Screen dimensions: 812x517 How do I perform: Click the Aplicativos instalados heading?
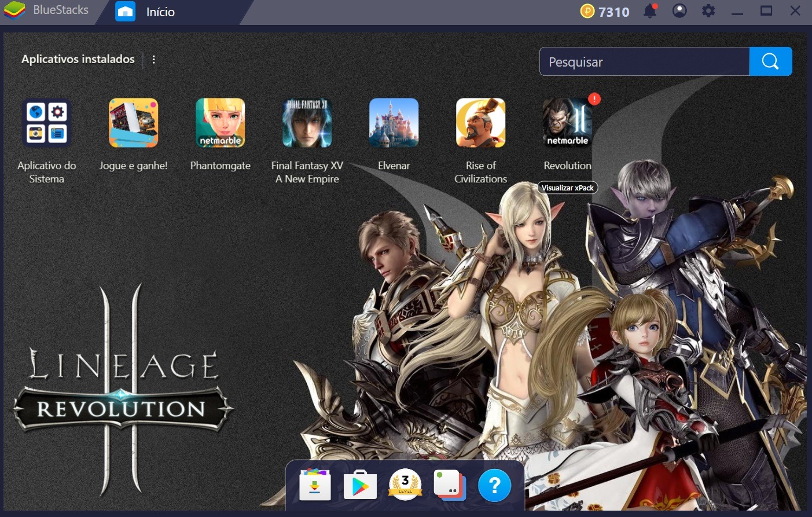pyautogui.click(x=78, y=59)
